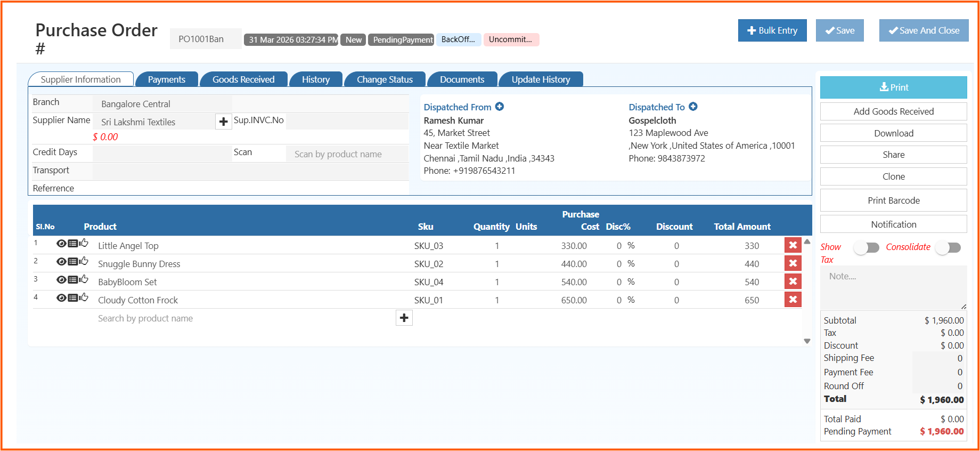Click the plus button beside the product search
Screen dimensions: 980x451
point(404,318)
